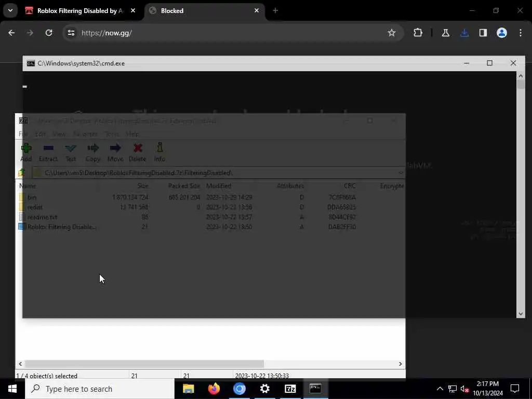Open Settings gear on taskbar
Image resolution: width=532 pixels, height=399 pixels.
[264, 389]
